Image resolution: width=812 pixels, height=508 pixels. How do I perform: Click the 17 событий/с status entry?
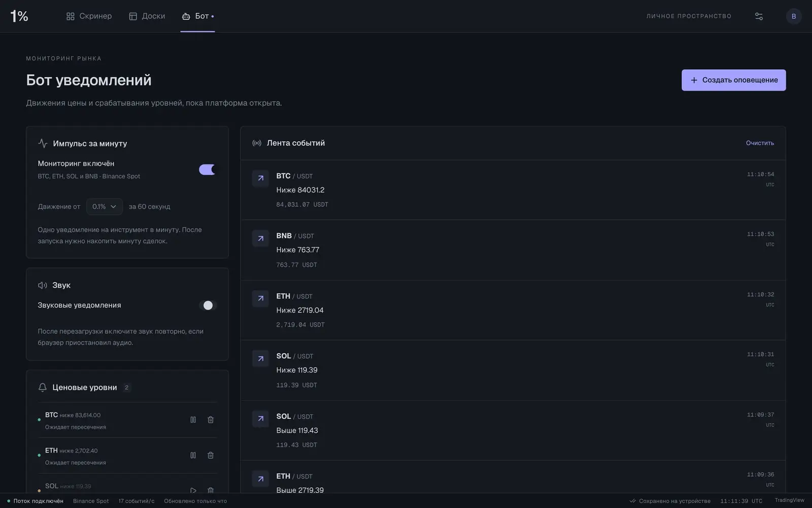137,501
